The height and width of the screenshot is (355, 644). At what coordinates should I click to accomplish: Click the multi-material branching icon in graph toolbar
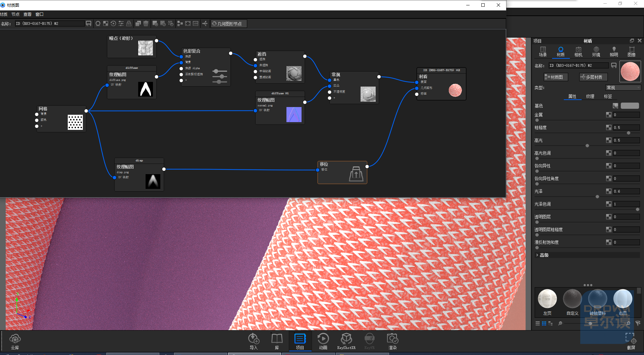[x=205, y=23]
